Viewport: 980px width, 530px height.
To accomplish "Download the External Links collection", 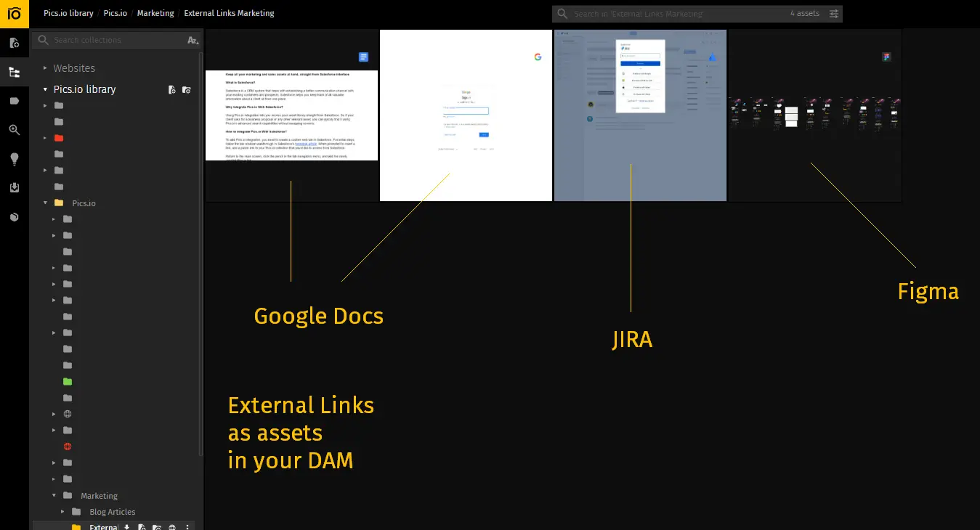I will click(x=127, y=527).
